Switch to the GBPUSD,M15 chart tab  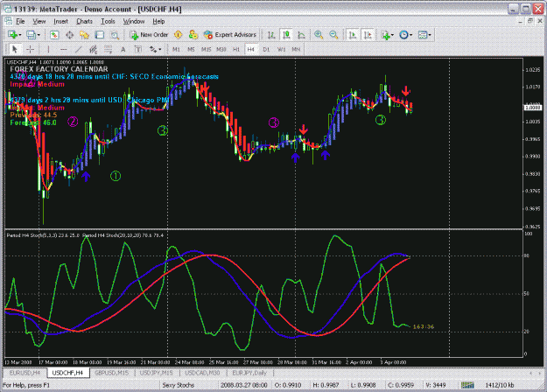pos(112,373)
